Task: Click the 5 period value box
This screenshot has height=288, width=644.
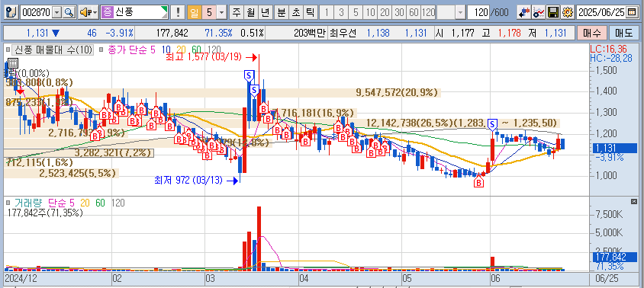Action: pos(209,12)
